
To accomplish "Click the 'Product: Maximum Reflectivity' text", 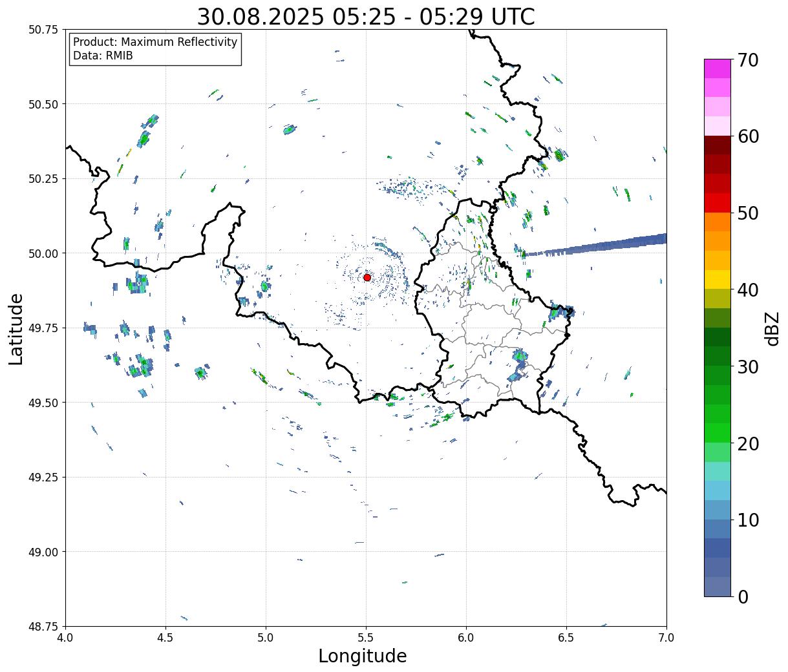I will point(155,42).
